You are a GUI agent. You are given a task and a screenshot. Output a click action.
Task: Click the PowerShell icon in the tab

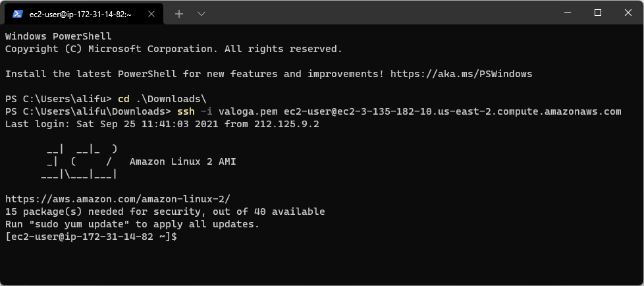point(18,13)
